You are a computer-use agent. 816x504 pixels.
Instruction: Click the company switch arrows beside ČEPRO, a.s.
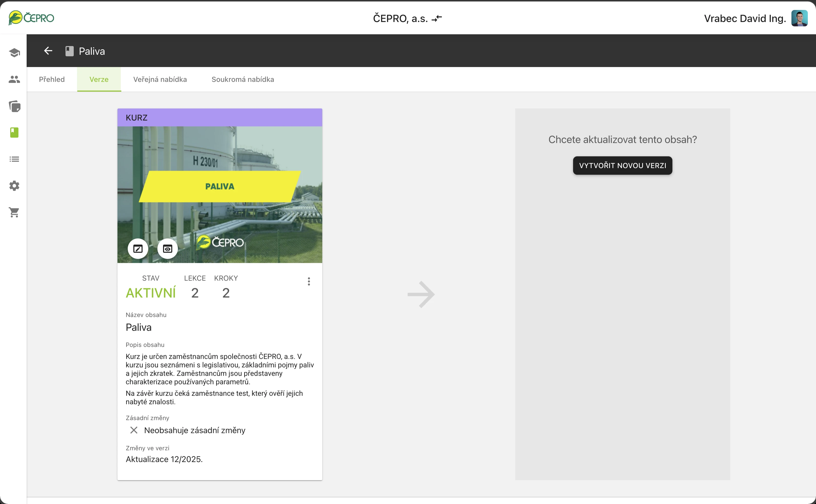(437, 18)
